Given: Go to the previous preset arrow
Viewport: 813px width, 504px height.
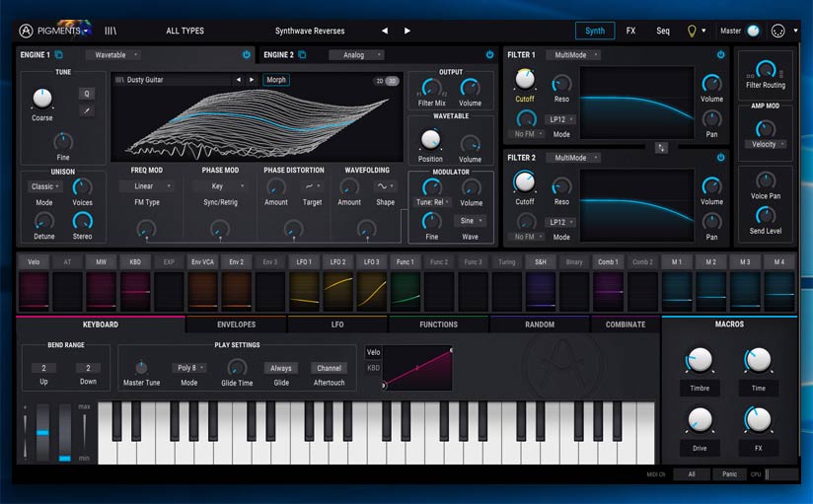Looking at the screenshot, I should click(x=385, y=31).
